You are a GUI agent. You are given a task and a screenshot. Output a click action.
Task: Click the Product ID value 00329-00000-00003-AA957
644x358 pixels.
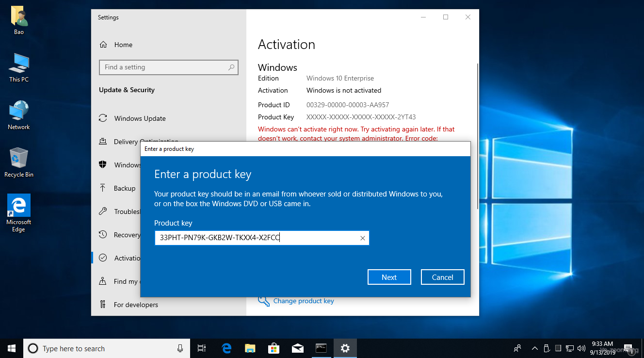tap(348, 105)
